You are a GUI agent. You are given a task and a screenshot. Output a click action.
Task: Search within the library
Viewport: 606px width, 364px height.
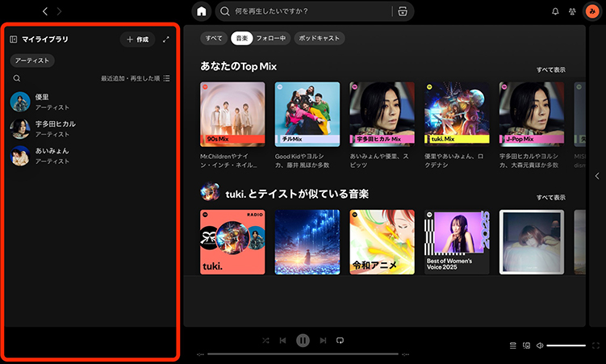click(x=17, y=78)
